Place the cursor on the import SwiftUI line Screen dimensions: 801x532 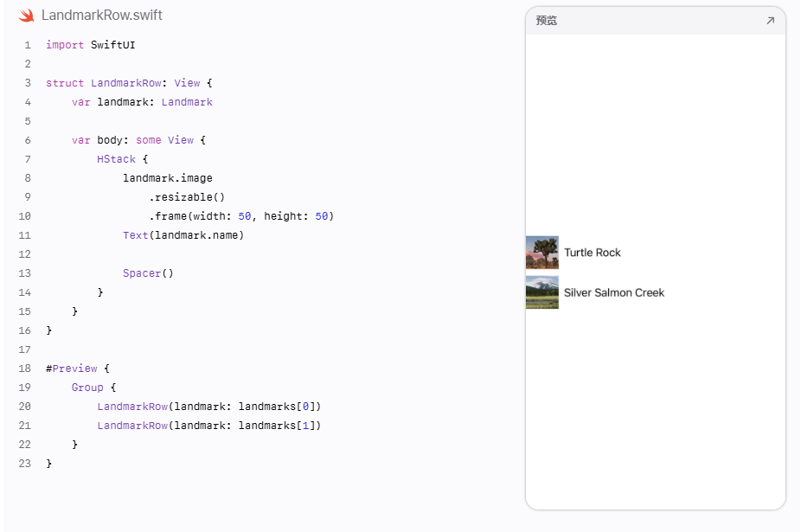[x=91, y=45]
